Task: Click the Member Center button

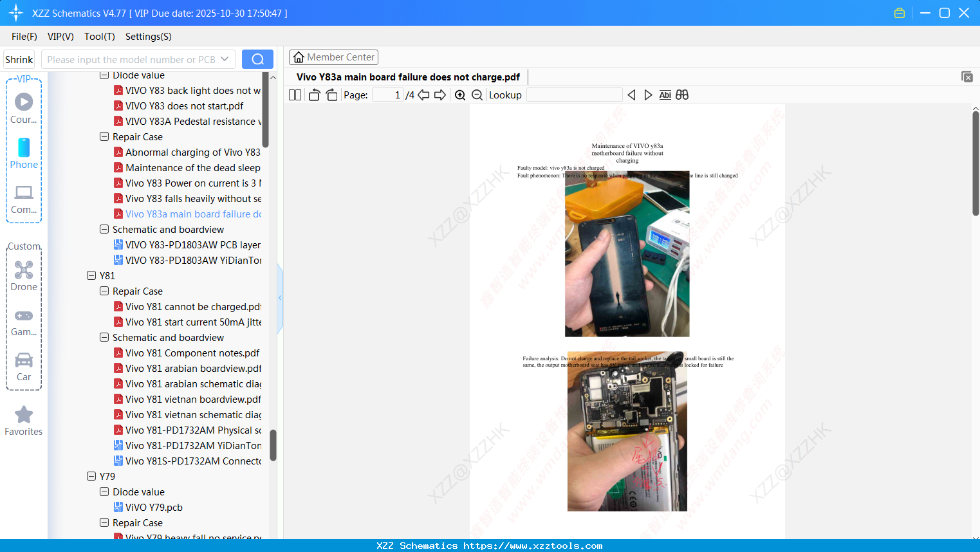Action: [333, 57]
